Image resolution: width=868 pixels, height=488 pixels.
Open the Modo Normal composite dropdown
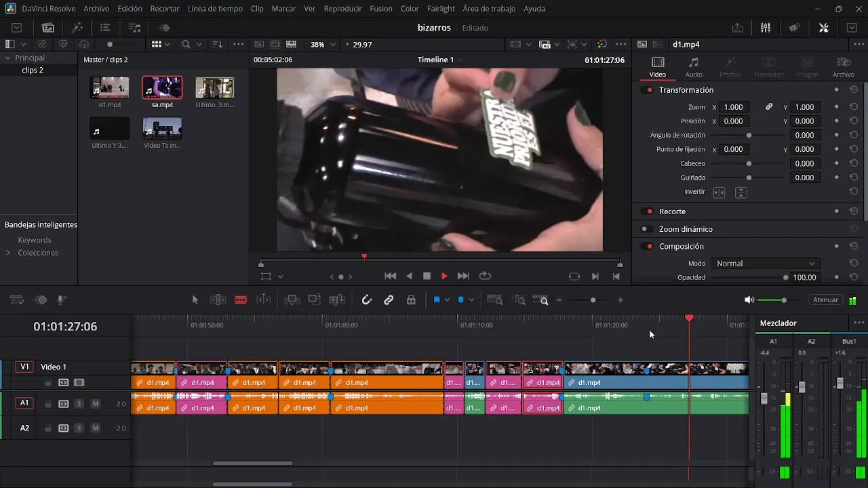(x=765, y=264)
